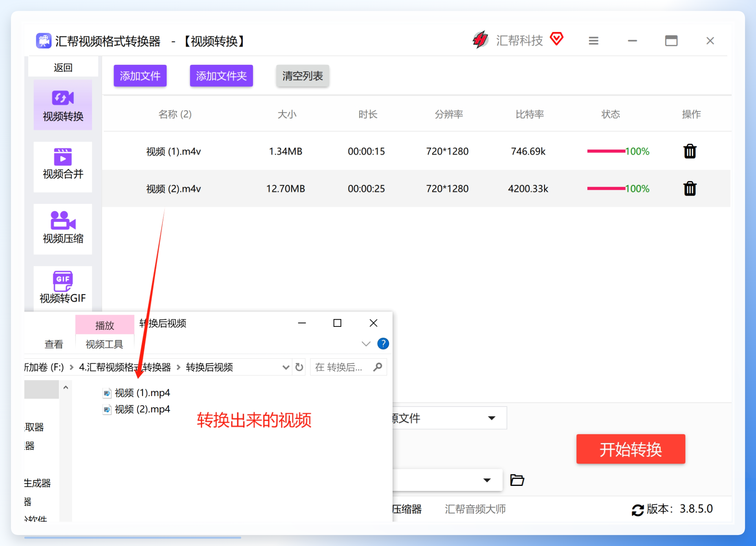The height and width of the screenshot is (546, 756).
Task: Click the 时长 column header
Action: pos(368,114)
